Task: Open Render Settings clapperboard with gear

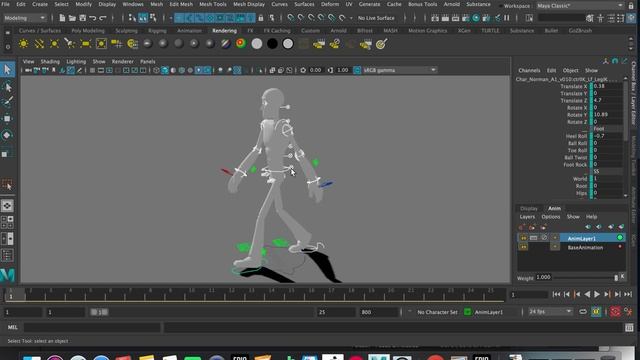Action: pos(466,18)
